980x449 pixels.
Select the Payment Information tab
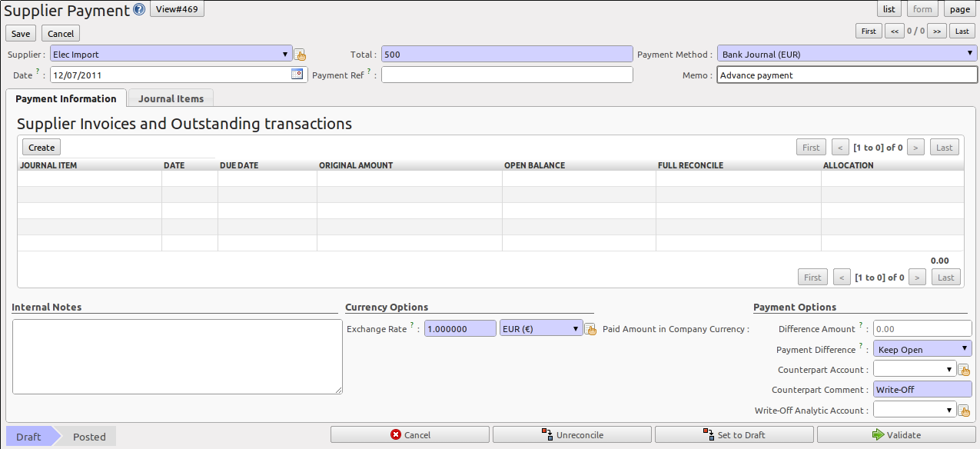coord(65,98)
